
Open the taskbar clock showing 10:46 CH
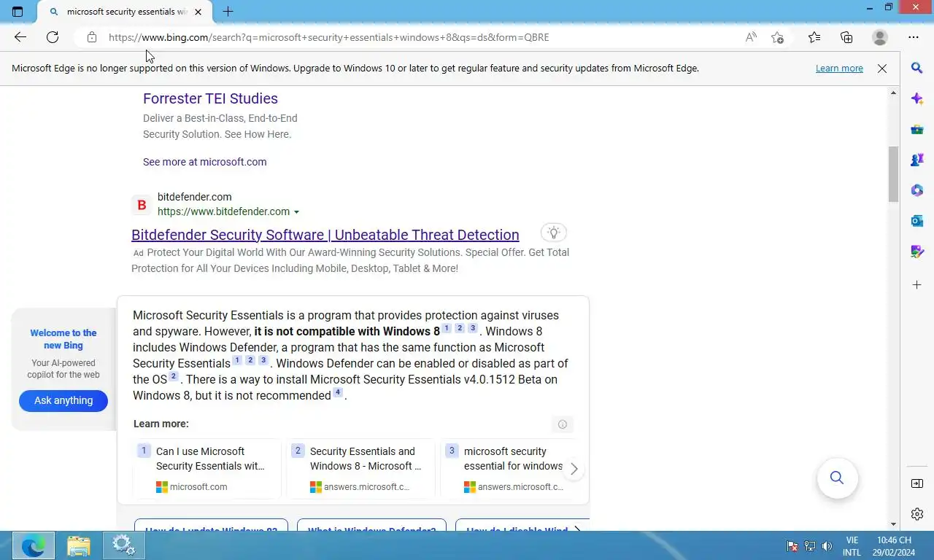894,546
